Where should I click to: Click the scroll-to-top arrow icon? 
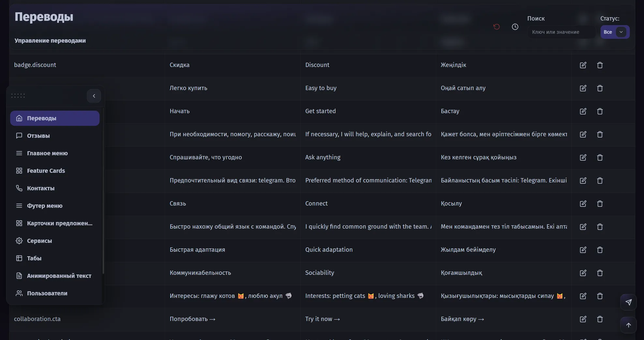[x=629, y=325]
